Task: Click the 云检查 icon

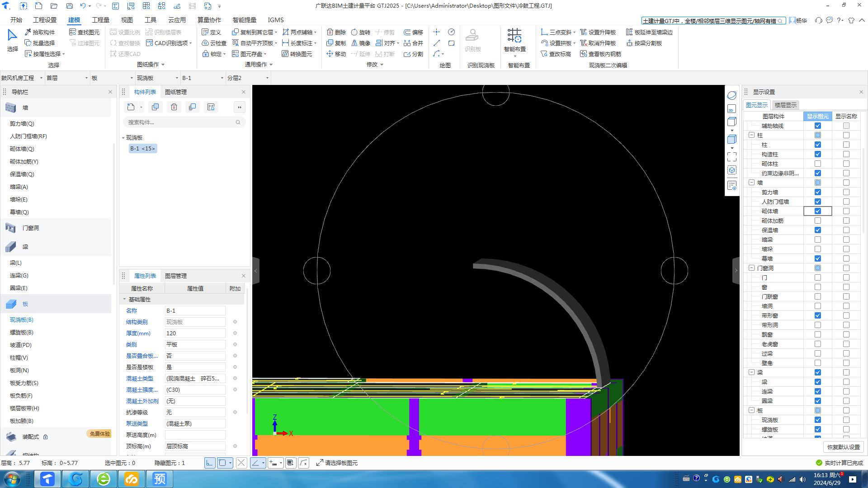Action: click(x=214, y=43)
